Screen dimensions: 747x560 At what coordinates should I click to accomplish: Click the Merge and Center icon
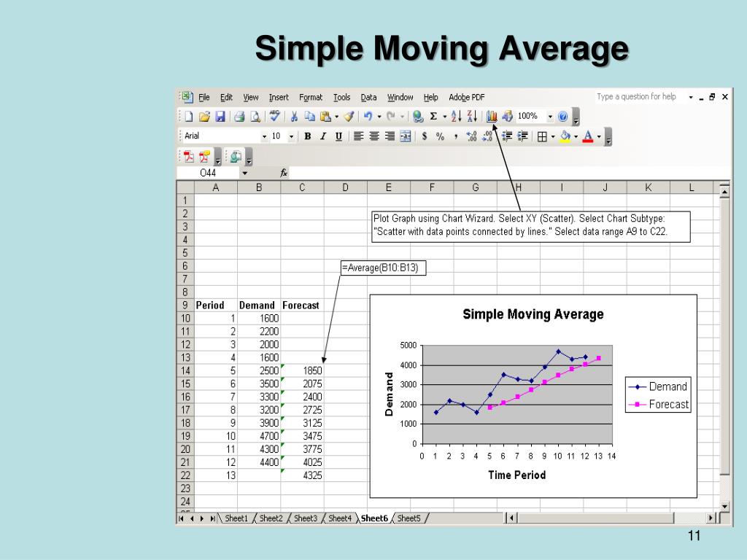[x=406, y=136]
